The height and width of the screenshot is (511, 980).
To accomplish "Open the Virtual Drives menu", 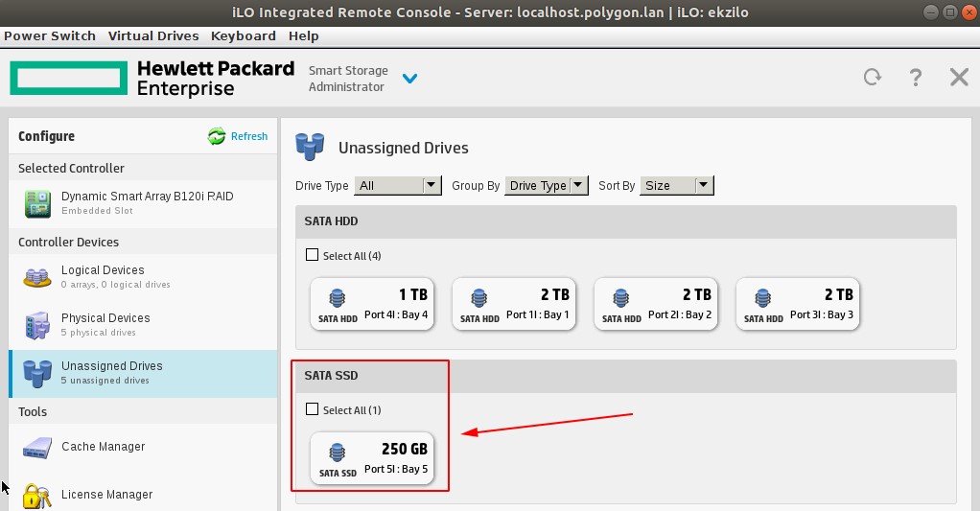I will 153,35.
